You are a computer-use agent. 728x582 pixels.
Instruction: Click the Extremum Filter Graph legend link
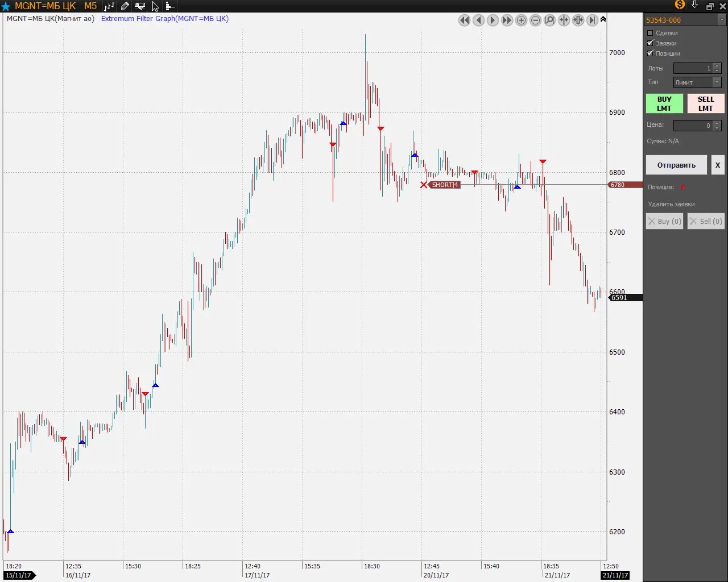[x=165, y=19]
